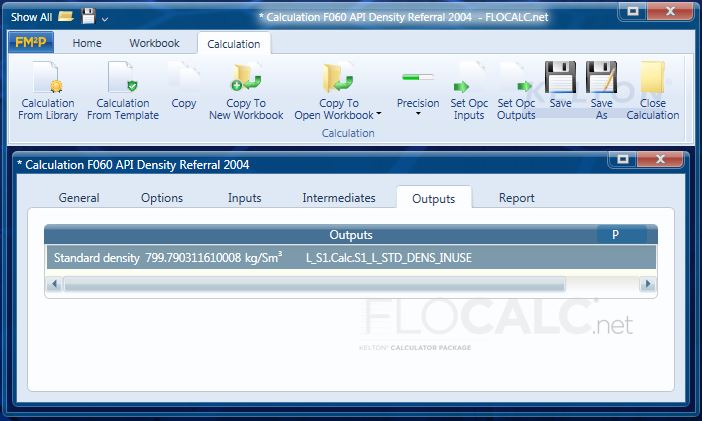The height and width of the screenshot is (421, 702).
Task: Click the horizontal scrollbar thumb
Action: click(x=315, y=284)
